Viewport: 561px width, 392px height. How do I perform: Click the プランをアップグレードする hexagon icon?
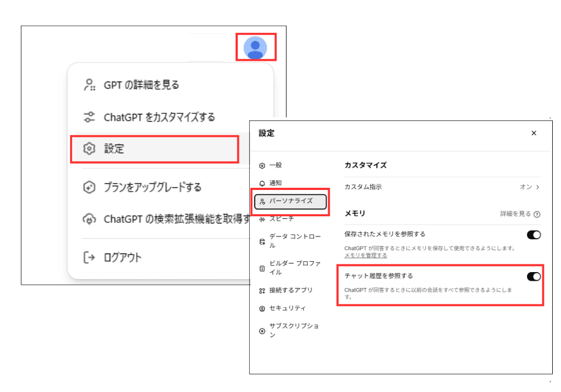89,187
